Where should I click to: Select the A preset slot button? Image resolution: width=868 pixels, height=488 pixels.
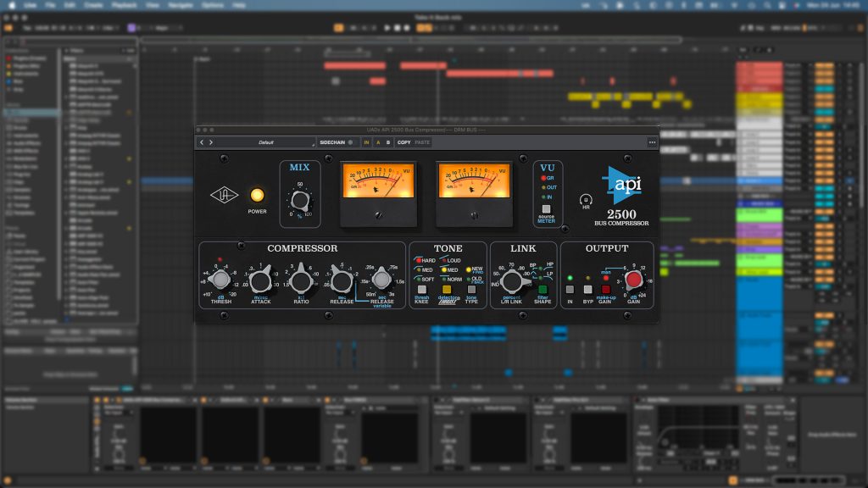point(377,142)
